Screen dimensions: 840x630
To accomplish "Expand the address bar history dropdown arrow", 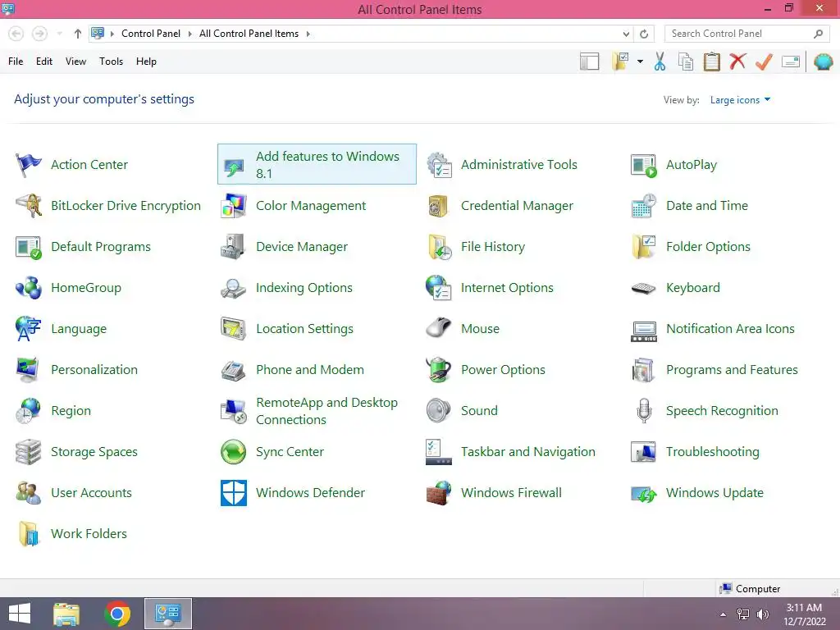I will (x=626, y=34).
